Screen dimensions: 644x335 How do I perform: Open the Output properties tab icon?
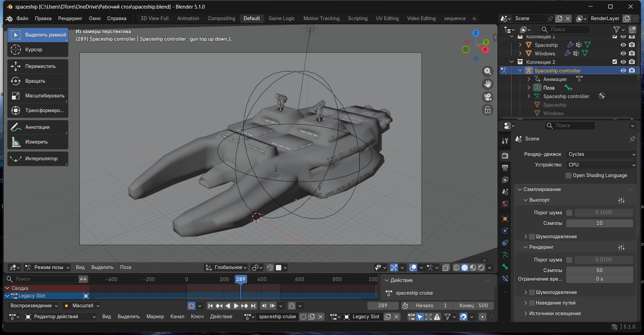(x=505, y=168)
